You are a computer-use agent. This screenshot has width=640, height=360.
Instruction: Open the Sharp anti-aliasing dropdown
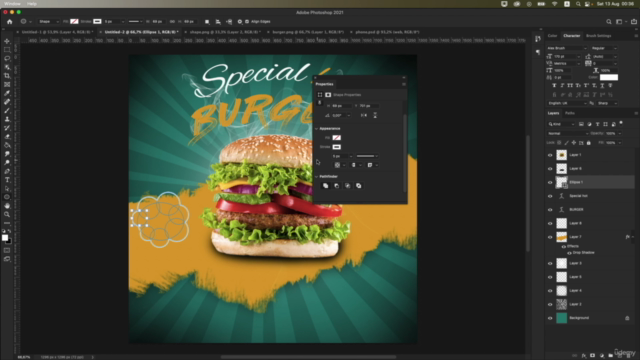[x=607, y=103]
